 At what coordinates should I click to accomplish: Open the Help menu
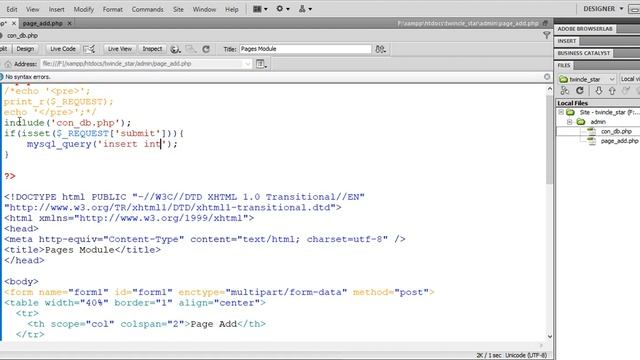point(231,9)
